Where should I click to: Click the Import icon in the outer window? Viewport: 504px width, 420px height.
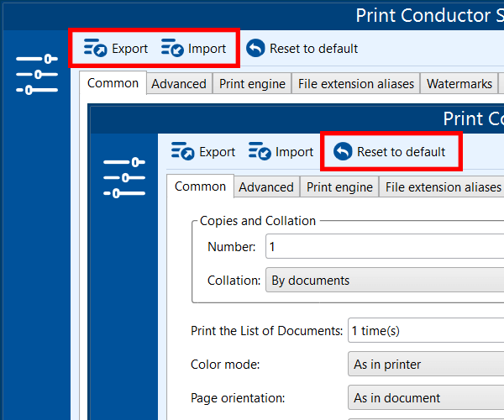[x=172, y=48]
